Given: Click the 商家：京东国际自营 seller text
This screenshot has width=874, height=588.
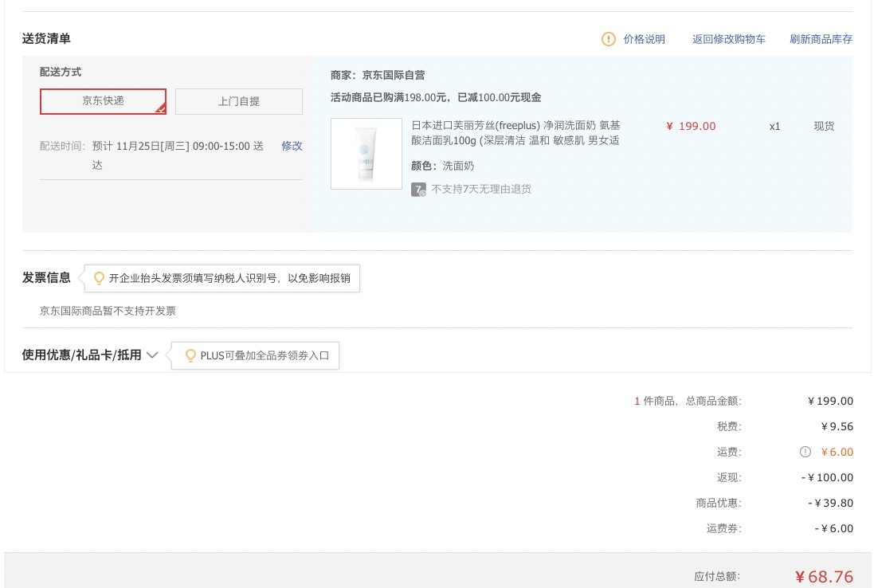Looking at the screenshot, I should (x=378, y=75).
